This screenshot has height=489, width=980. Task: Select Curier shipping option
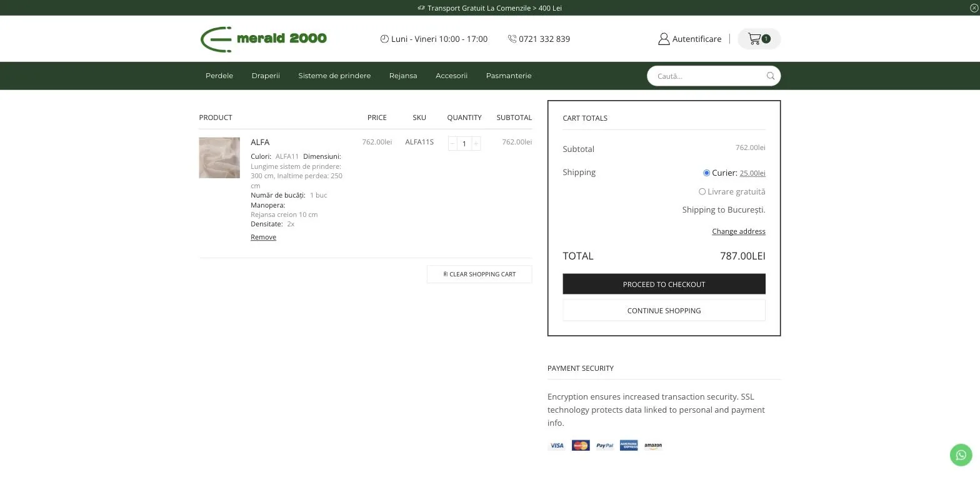click(706, 173)
